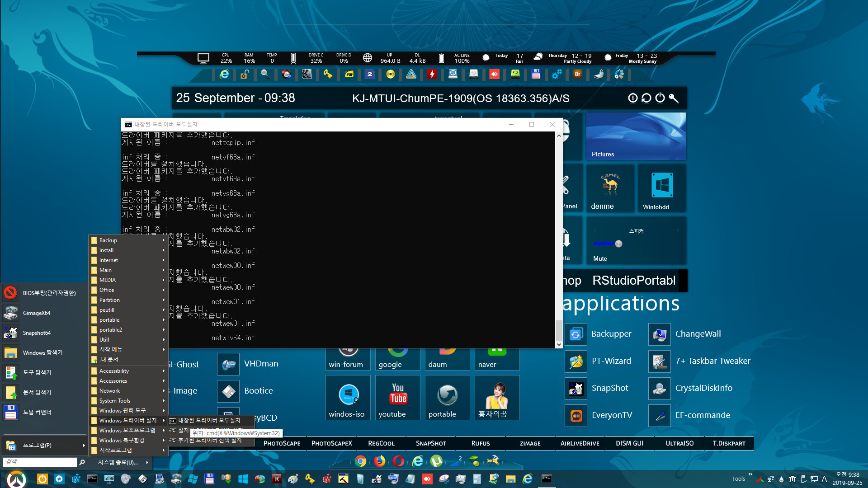Click the shutdown icon in the header bar
Image resolution: width=868 pixels, height=488 pixels.
click(x=660, y=98)
